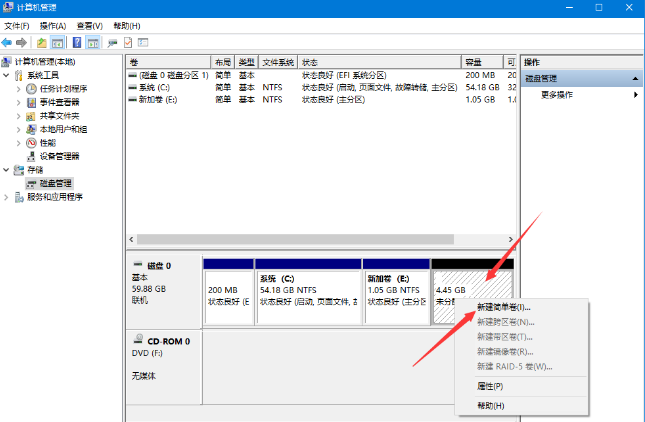
Task: Click the blue help question mark icon
Action: pyautogui.click(x=76, y=43)
